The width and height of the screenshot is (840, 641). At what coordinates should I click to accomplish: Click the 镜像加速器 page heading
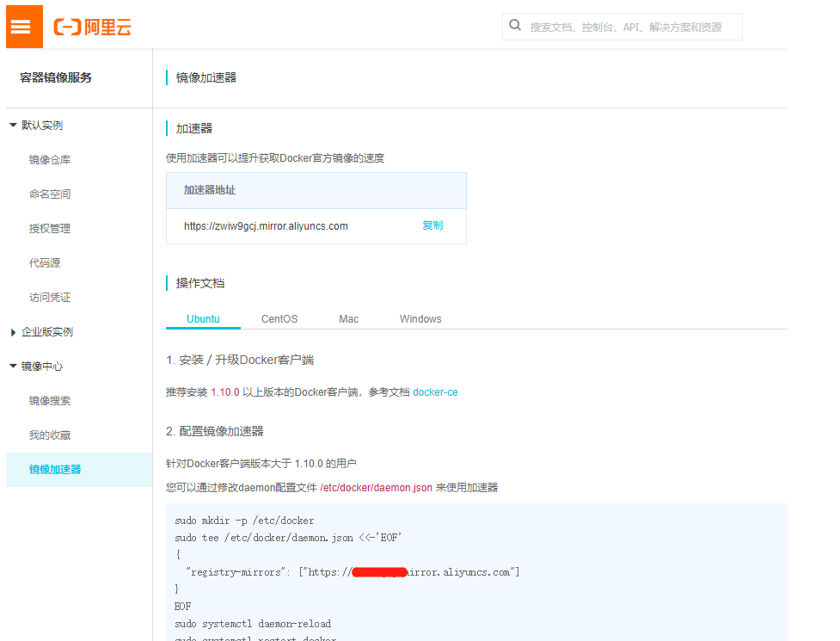[x=206, y=77]
